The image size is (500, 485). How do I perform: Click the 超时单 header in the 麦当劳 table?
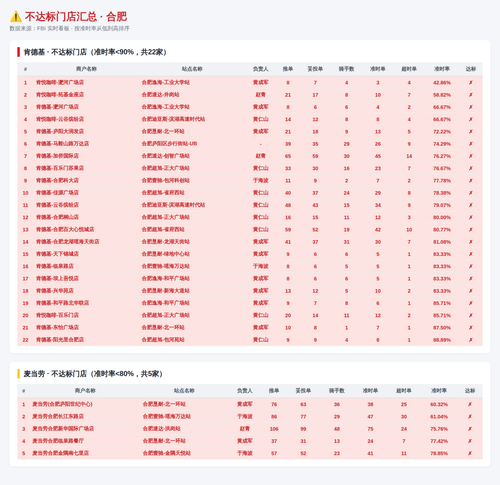coord(404,391)
